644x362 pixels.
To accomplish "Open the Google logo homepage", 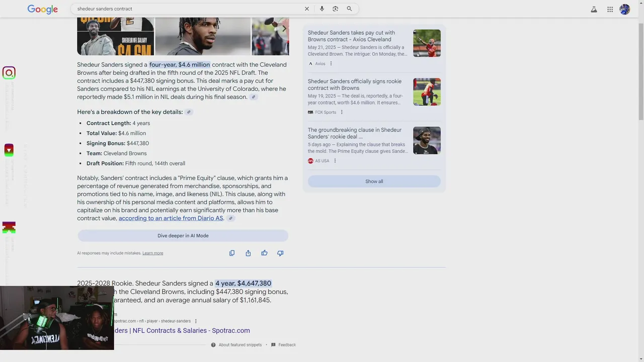I will tap(43, 9).
